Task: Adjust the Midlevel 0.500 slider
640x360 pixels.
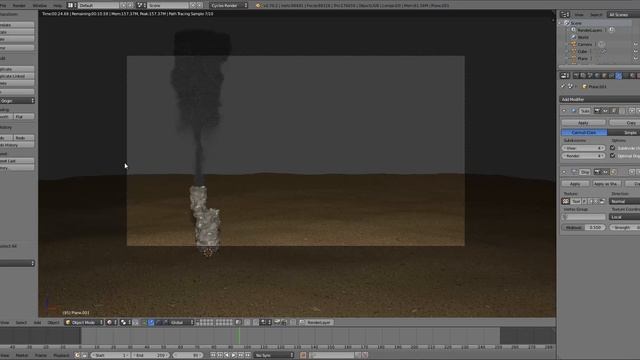Action: [583, 227]
